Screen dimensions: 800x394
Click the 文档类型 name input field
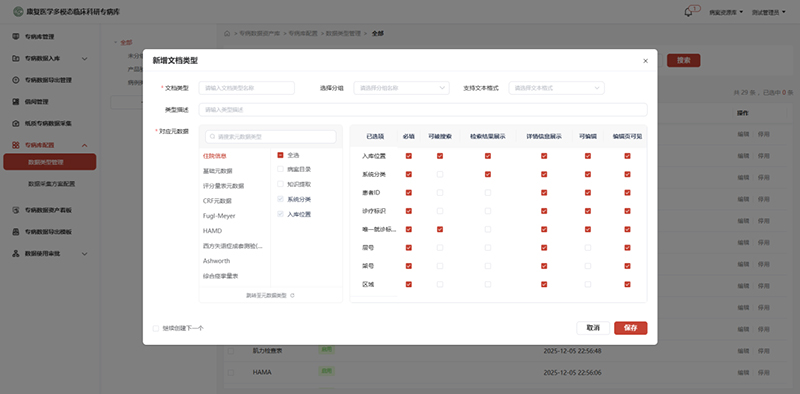click(246, 88)
